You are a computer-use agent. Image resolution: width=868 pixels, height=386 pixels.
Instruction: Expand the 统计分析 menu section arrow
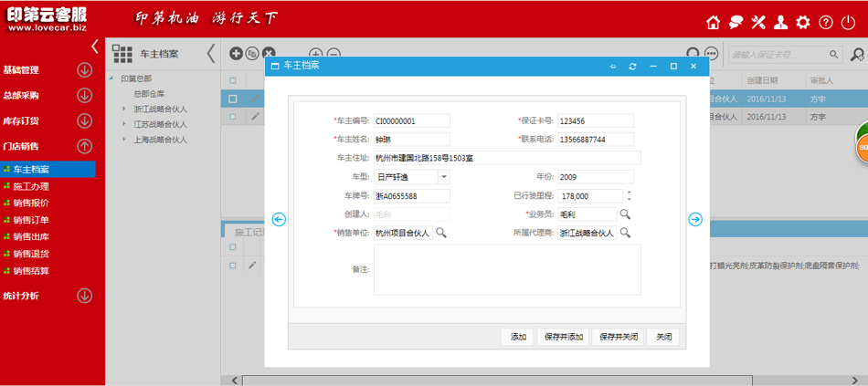pos(84,296)
